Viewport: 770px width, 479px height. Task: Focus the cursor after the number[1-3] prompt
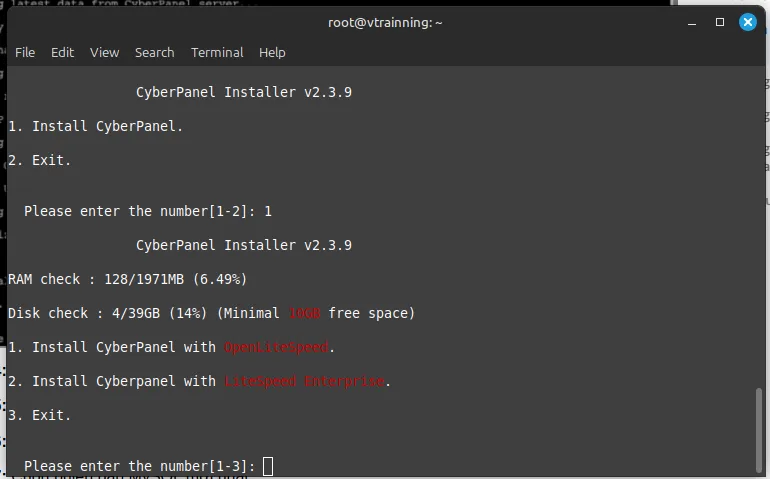tap(268, 466)
